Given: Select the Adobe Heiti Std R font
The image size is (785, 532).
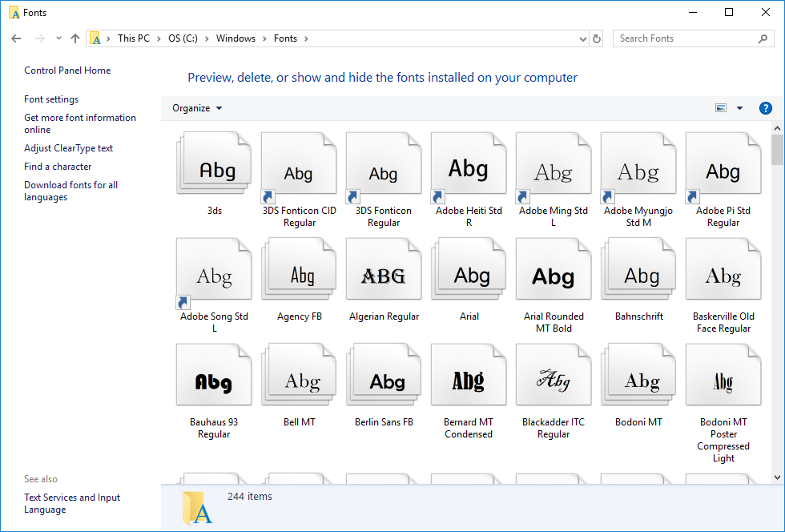Looking at the screenshot, I should pyautogui.click(x=469, y=167).
